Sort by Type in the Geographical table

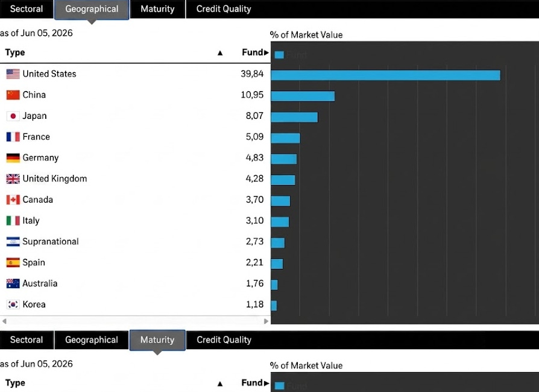click(15, 52)
